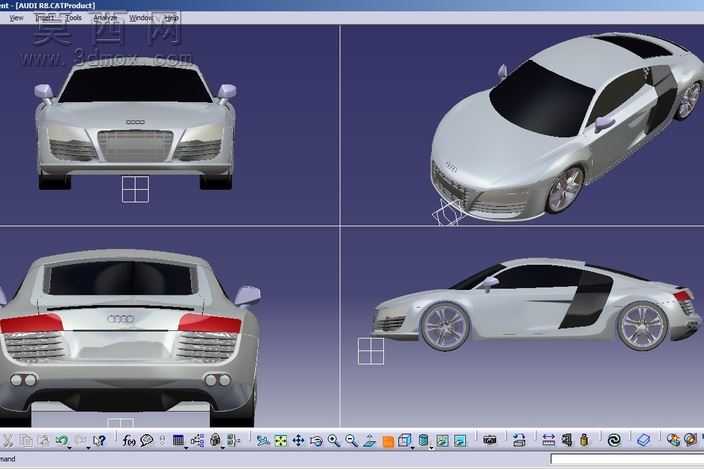Expand the Design Table dropdown arrow

click(x=186, y=447)
